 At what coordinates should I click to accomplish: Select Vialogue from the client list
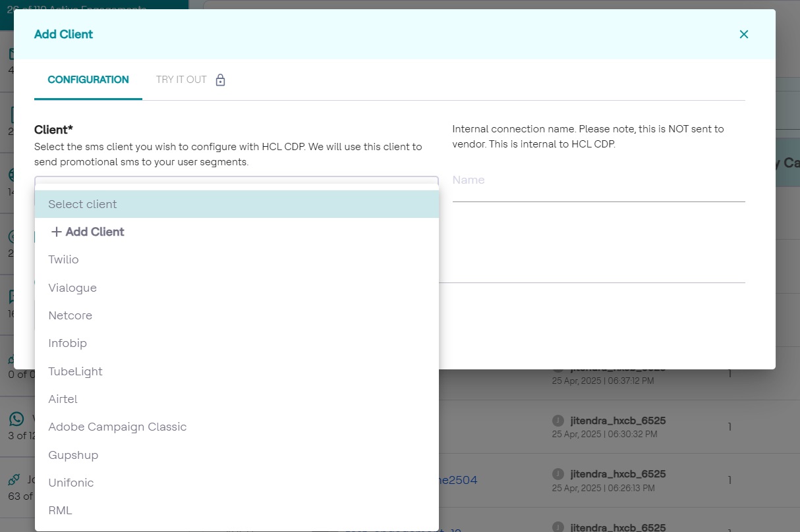tap(237, 288)
